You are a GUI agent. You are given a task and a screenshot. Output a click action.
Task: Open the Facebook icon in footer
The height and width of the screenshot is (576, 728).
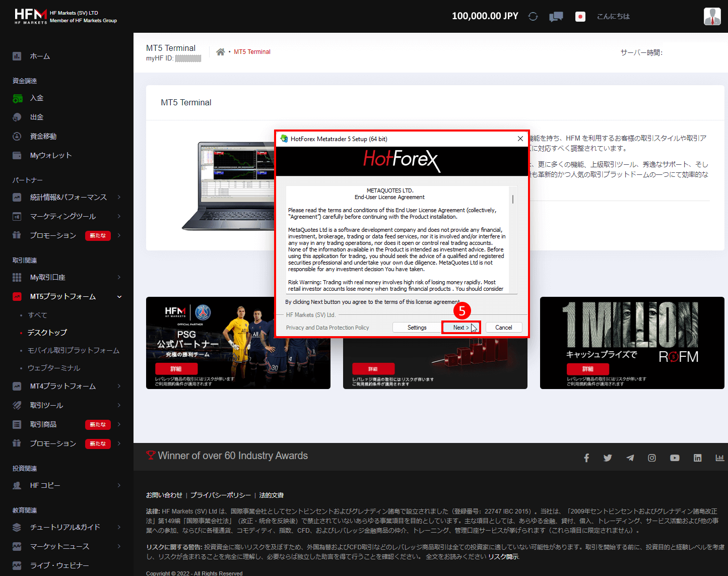point(586,458)
